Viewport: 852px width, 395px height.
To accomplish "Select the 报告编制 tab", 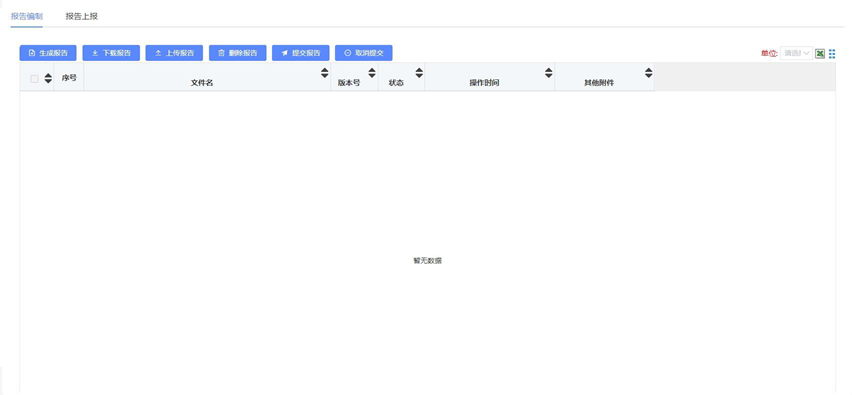I will click(x=27, y=16).
